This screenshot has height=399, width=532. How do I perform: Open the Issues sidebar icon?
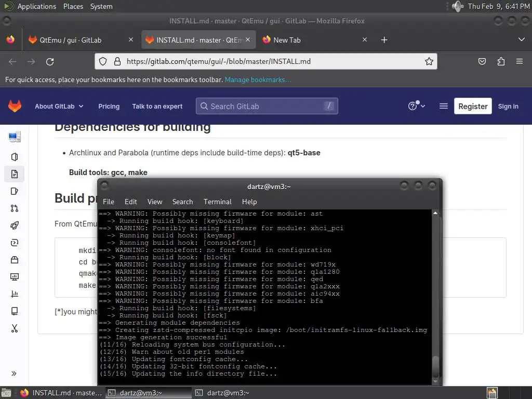pos(14,191)
